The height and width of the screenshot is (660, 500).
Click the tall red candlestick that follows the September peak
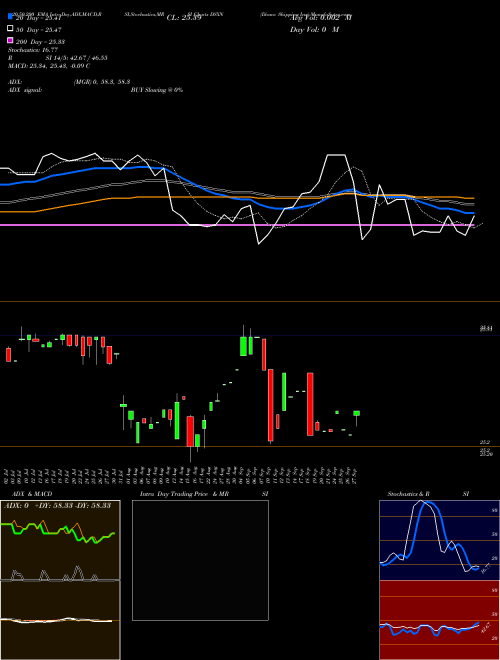point(271,405)
